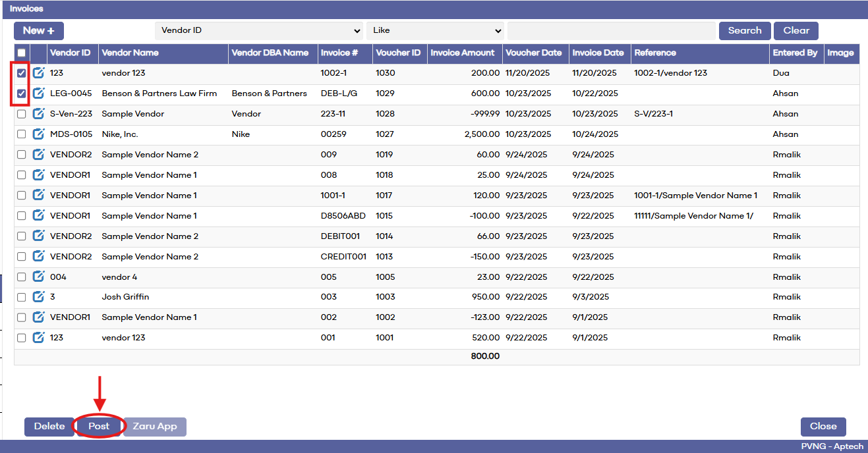Open edit icon for voucher 1005
The image size is (868, 453).
pos(39,277)
